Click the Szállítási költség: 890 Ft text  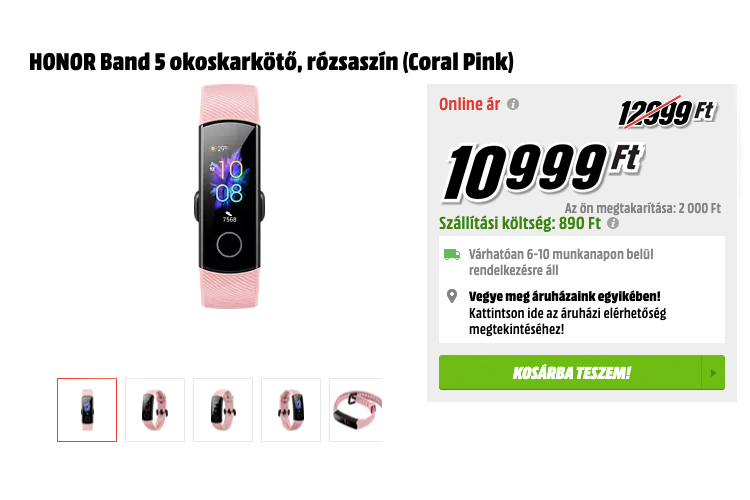[520, 223]
